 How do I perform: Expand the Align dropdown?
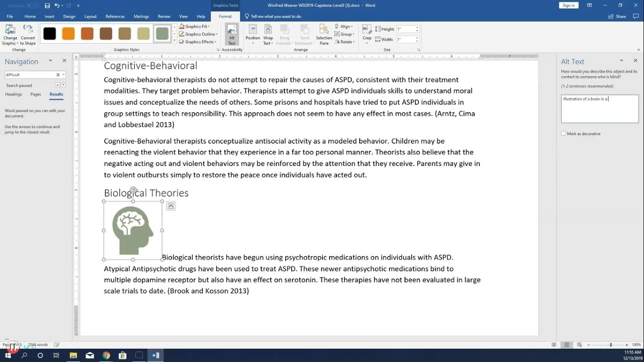pos(344,27)
